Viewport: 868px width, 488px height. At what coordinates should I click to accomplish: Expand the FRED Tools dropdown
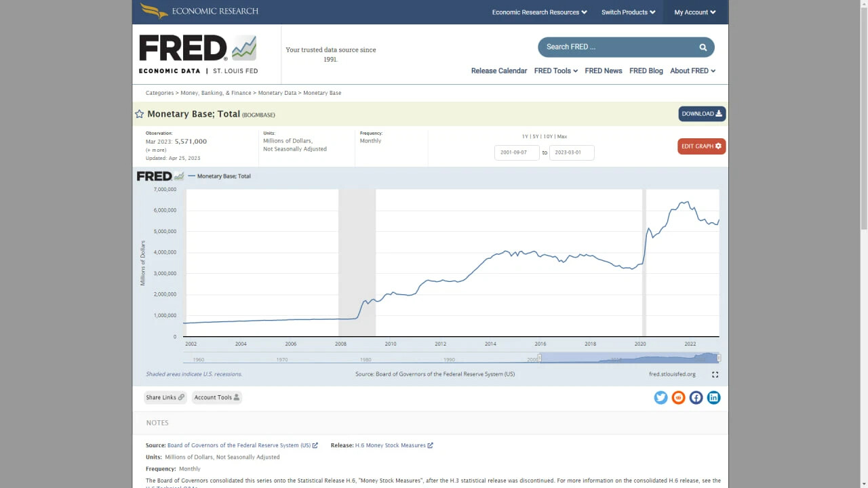point(556,70)
